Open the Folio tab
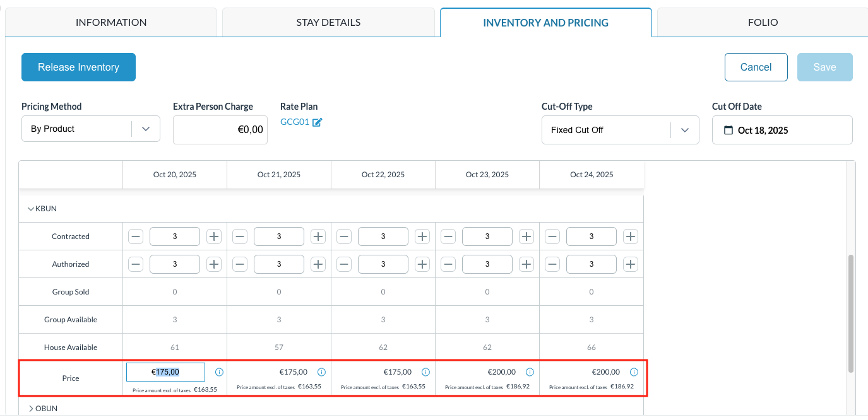The height and width of the screenshot is (420, 868). tap(763, 23)
